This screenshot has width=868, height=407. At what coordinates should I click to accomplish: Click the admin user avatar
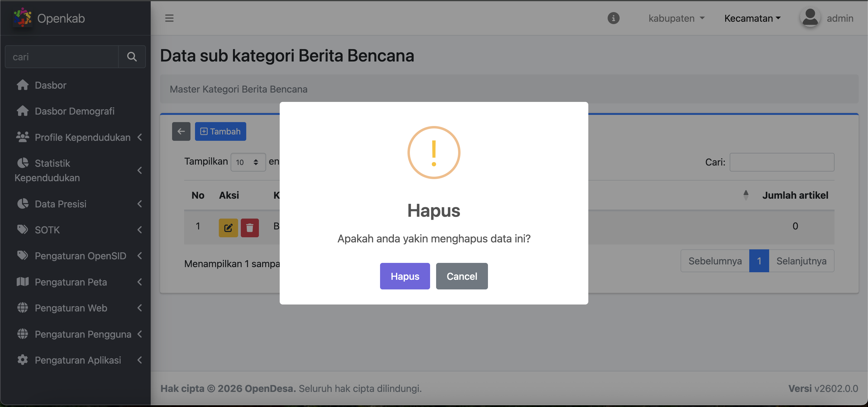(810, 17)
